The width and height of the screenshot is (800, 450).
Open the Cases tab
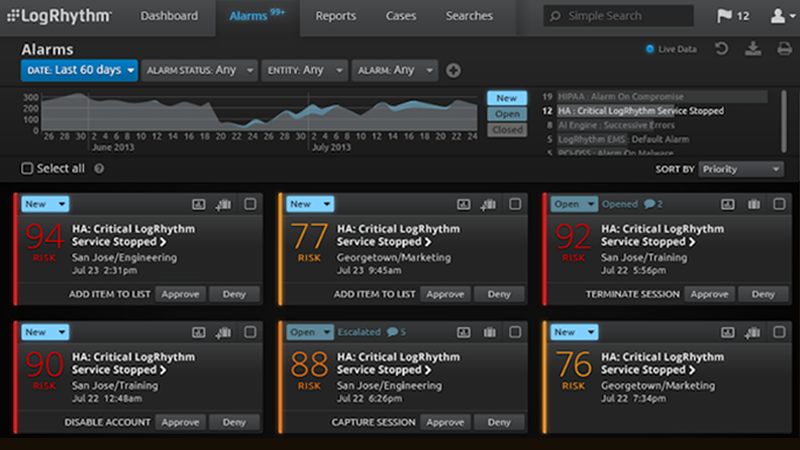tap(401, 16)
